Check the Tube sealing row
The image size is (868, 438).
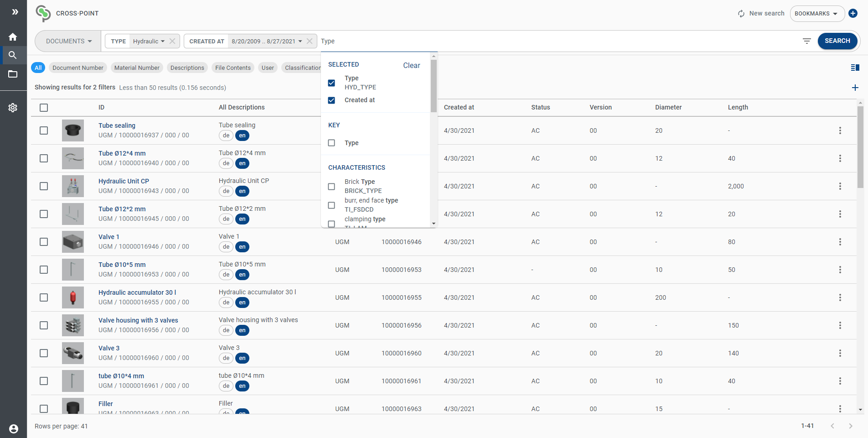44,130
